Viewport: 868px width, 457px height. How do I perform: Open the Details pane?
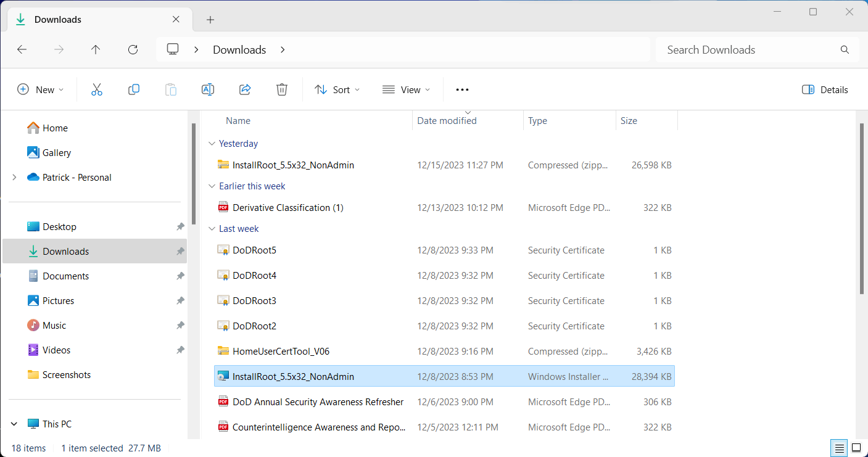tap(824, 89)
